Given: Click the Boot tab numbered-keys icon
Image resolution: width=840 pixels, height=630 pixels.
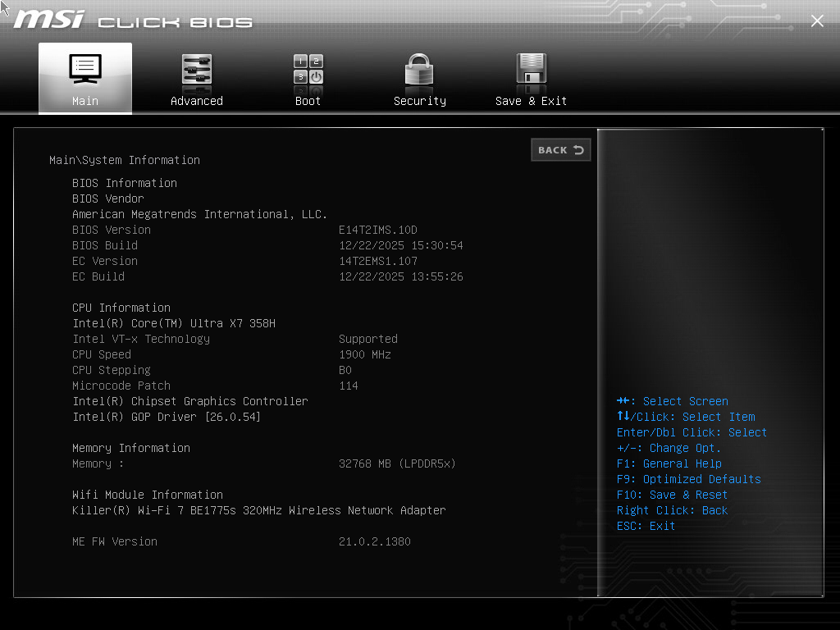Looking at the screenshot, I should click(308, 70).
